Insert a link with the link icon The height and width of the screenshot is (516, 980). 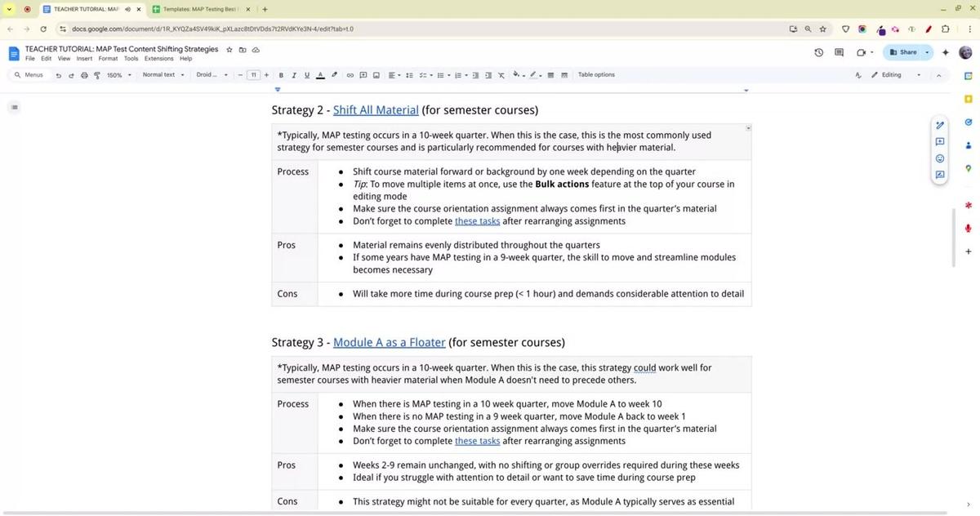click(x=350, y=75)
